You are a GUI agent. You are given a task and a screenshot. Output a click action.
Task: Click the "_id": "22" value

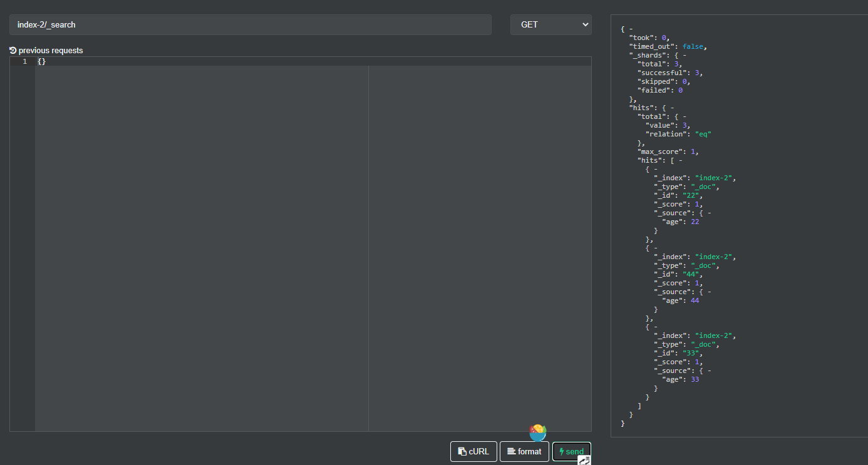tap(691, 195)
